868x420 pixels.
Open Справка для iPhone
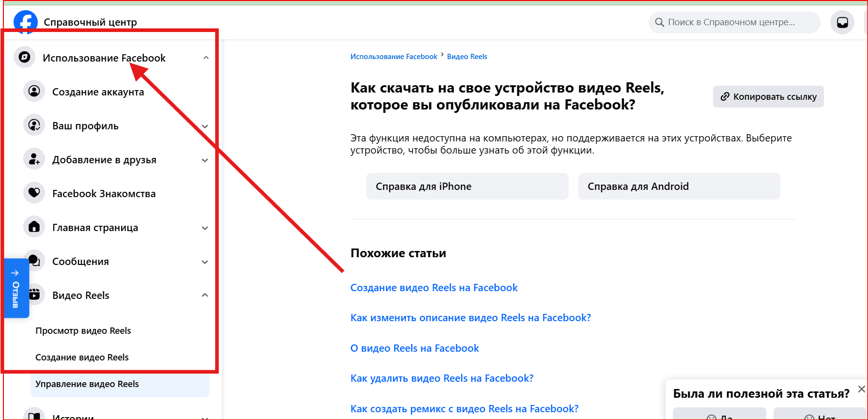(467, 187)
